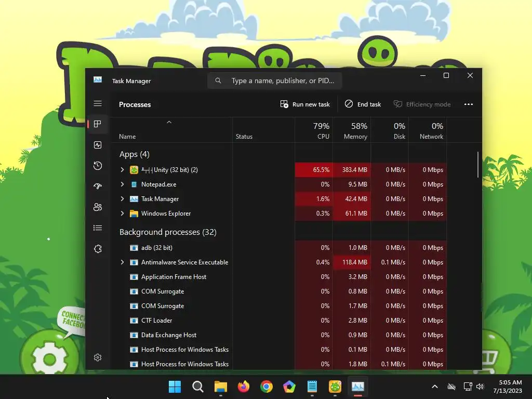Expand the Task Manager process group
The height and width of the screenshot is (399, 532).
coord(122,199)
